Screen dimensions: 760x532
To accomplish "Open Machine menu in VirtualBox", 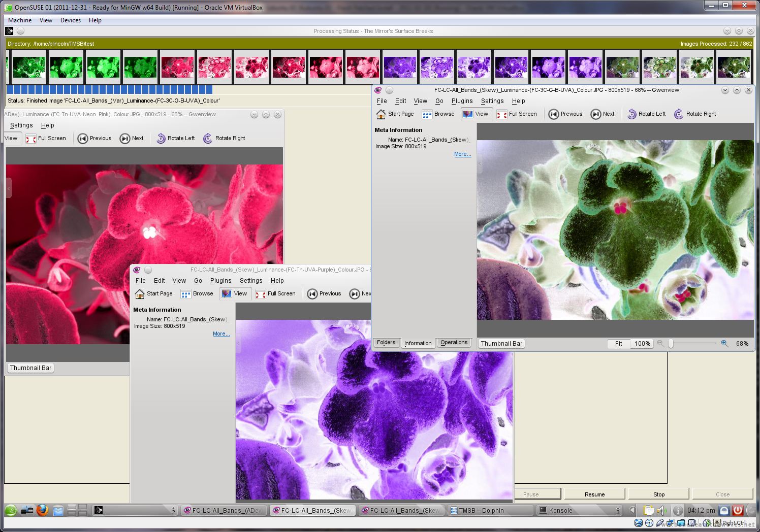I will click(20, 20).
